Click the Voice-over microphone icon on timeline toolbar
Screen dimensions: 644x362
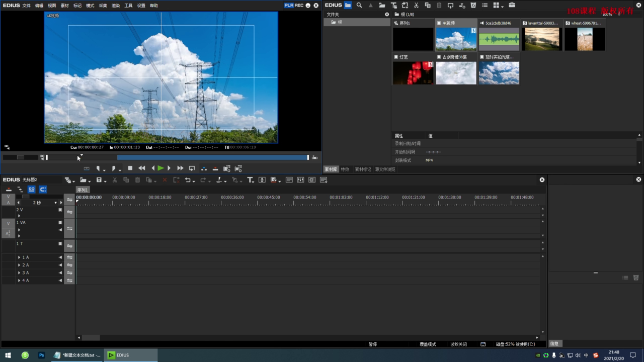click(262, 180)
